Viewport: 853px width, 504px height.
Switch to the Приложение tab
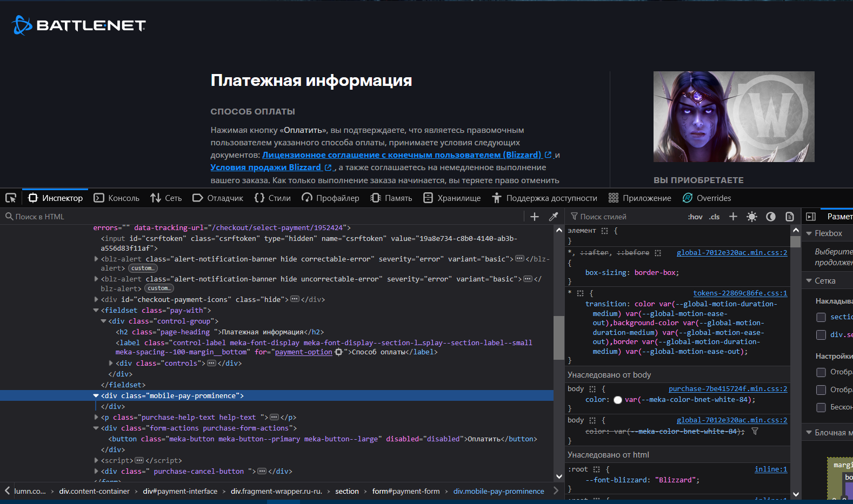click(640, 198)
